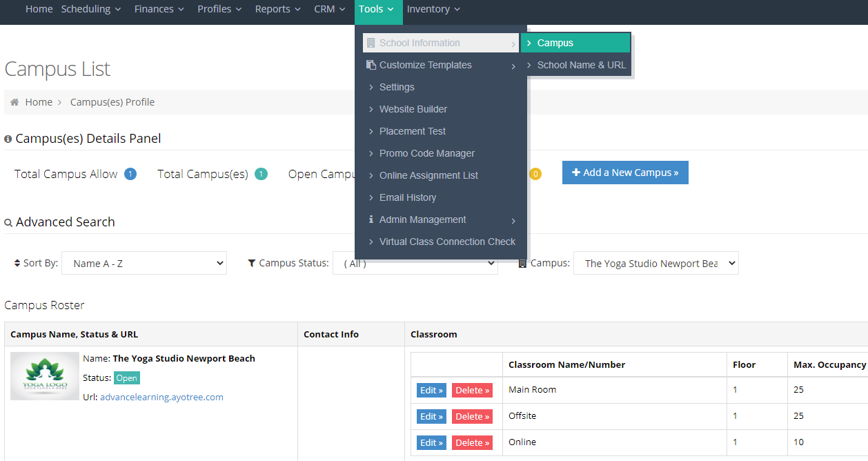
Task: Click the Sort By arrows icon
Action: (17, 263)
